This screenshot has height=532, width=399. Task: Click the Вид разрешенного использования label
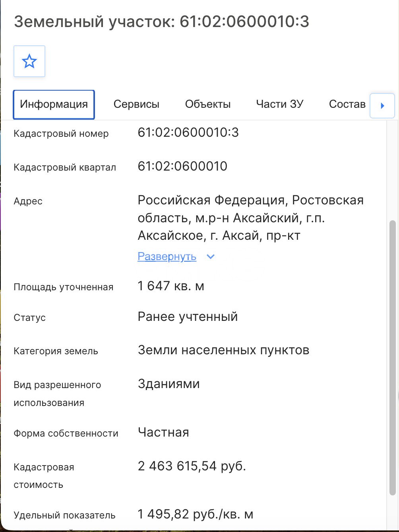57,394
